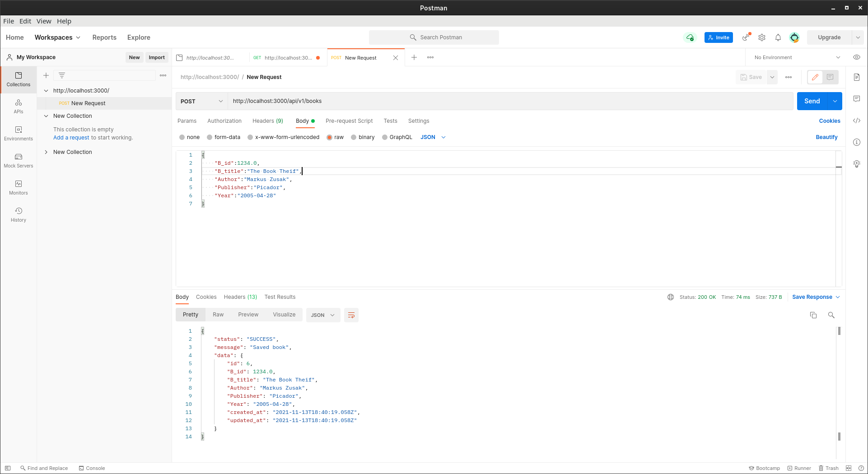This screenshot has height=474, width=868.
Task: Open the notifications bell
Action: click(x=778, y=37)
